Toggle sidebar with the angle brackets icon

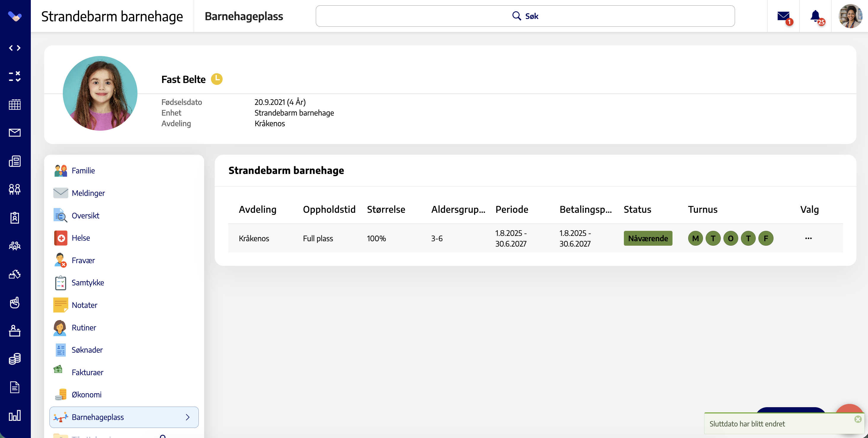click(15, 48)
